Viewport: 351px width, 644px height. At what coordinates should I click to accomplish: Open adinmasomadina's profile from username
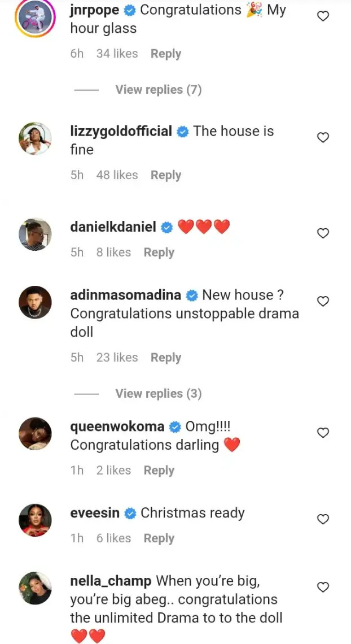coord(125,295)
